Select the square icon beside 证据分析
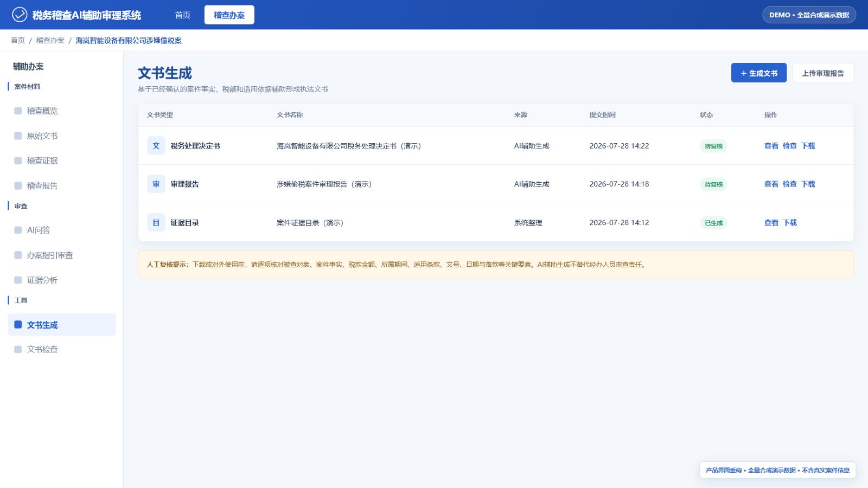 point(18,280)
